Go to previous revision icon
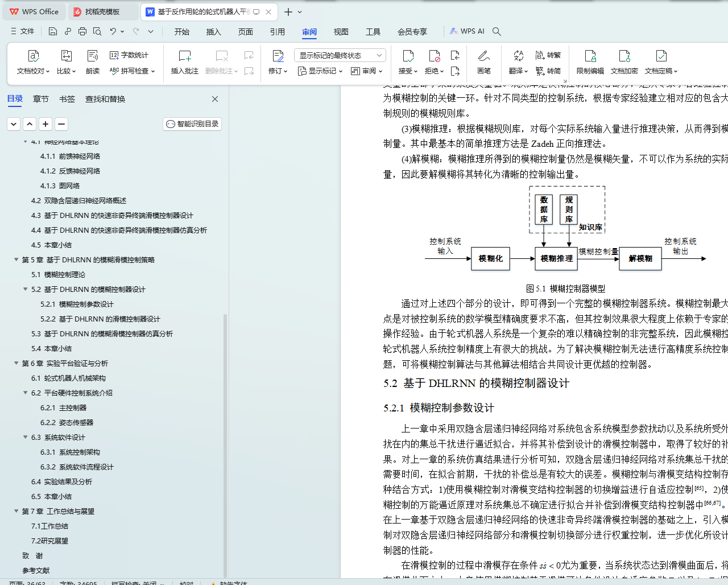 tap(455, 55)
